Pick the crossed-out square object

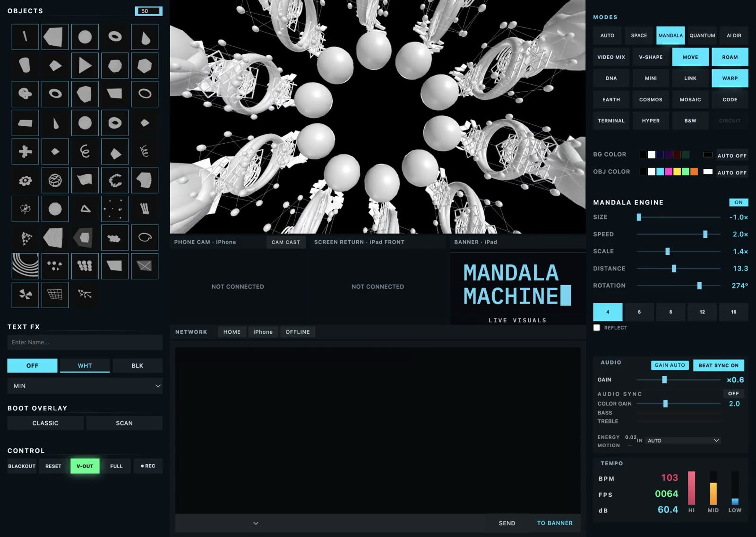(x=145, y=266)
